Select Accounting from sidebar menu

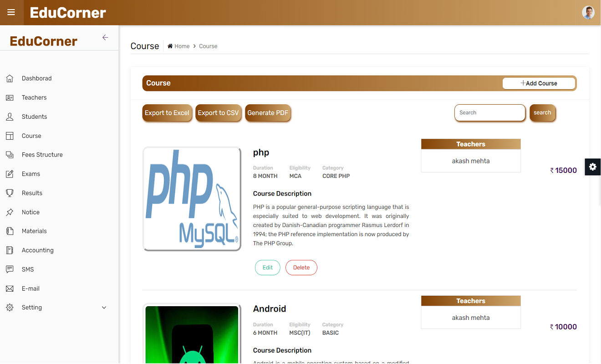click(37, 250)
